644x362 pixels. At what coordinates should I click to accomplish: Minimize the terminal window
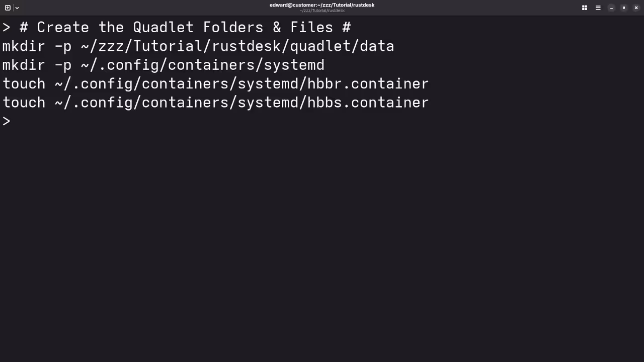[611, 8]
